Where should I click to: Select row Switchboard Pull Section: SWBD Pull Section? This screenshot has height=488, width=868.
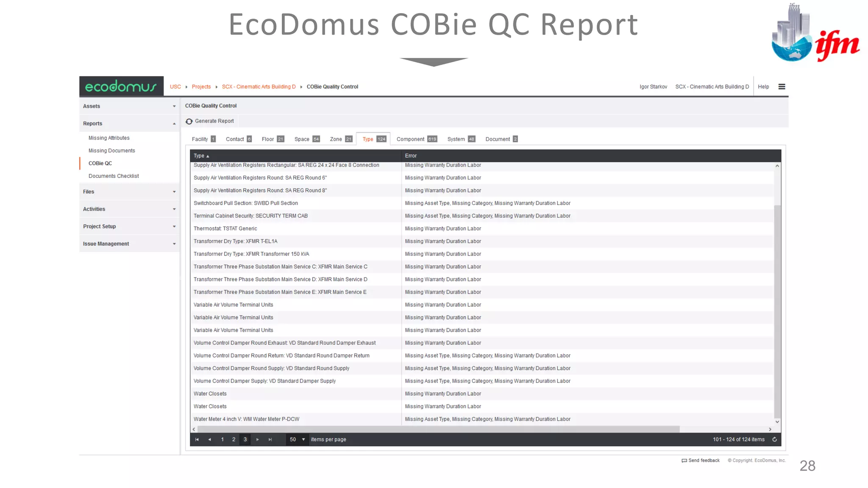click(x=482, y=203)
